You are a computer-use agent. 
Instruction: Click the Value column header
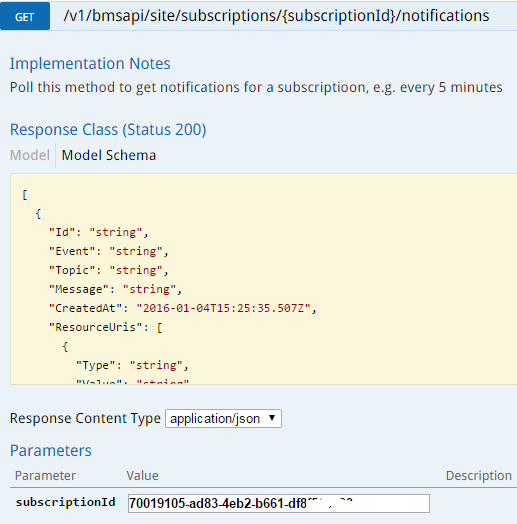click(x=142, y=476)
